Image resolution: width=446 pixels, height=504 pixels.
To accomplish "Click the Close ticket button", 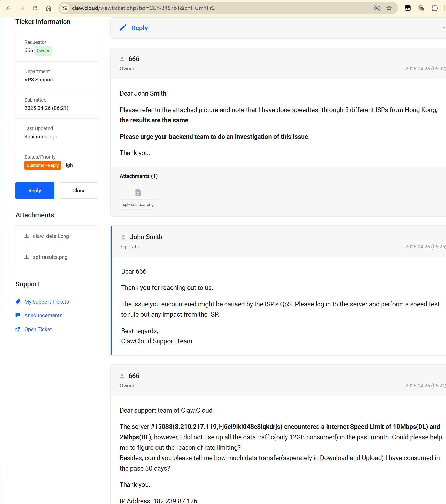I will tap(79, 190).
